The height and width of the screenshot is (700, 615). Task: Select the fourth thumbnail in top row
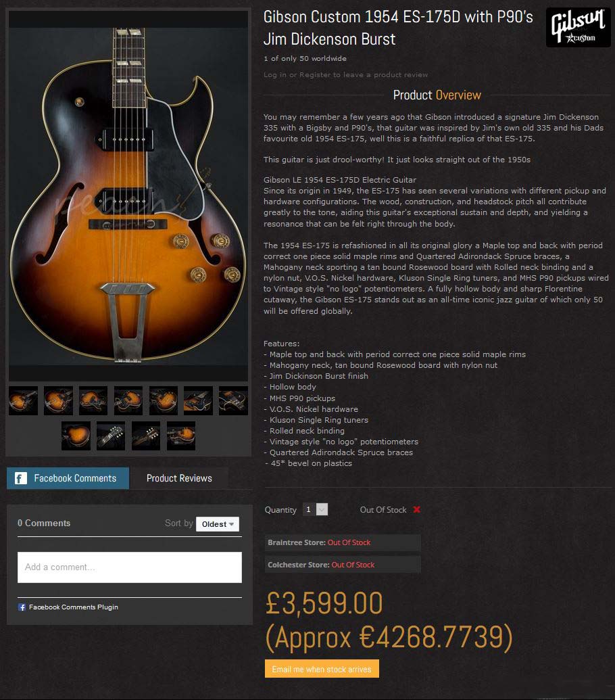click(128, 401)
